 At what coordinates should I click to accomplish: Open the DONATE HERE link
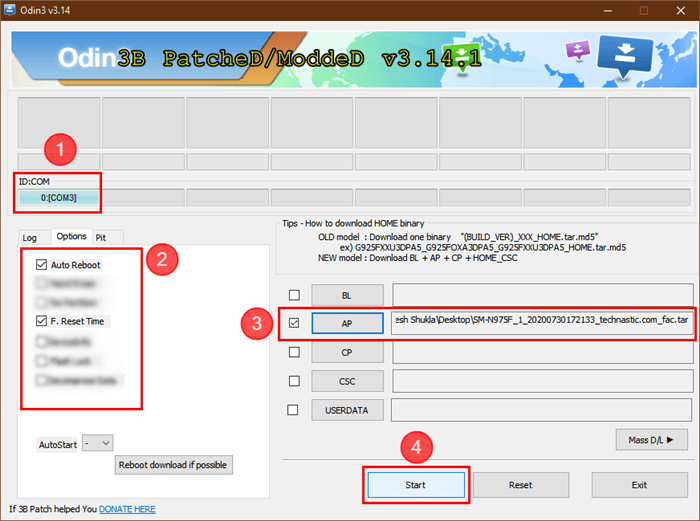(x=127, y=509)
